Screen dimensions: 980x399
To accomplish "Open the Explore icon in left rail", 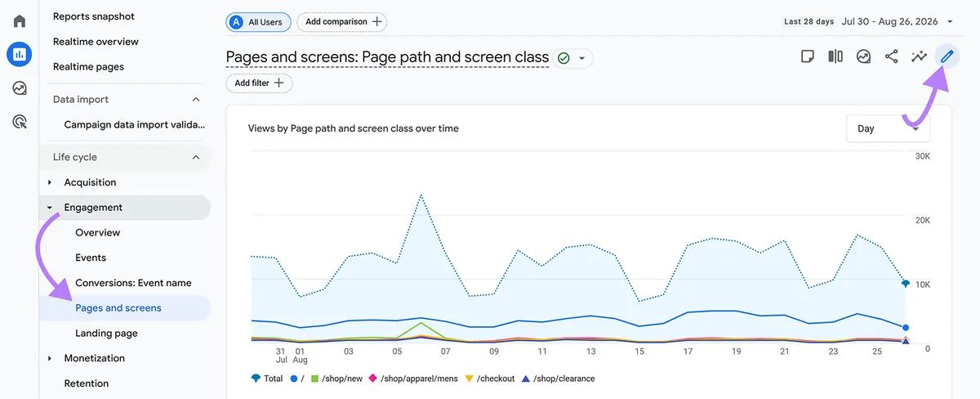I will tap(19, 88).
